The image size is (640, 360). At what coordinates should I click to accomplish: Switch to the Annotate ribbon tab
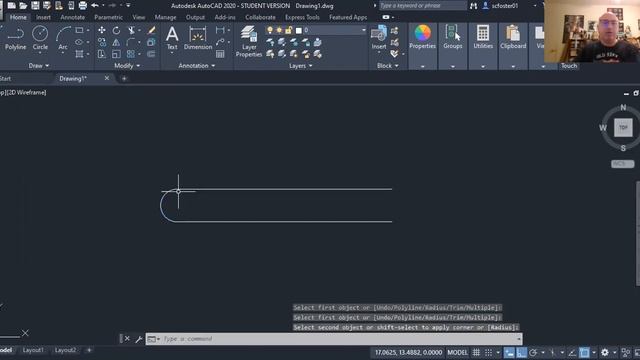pos(72,17)
